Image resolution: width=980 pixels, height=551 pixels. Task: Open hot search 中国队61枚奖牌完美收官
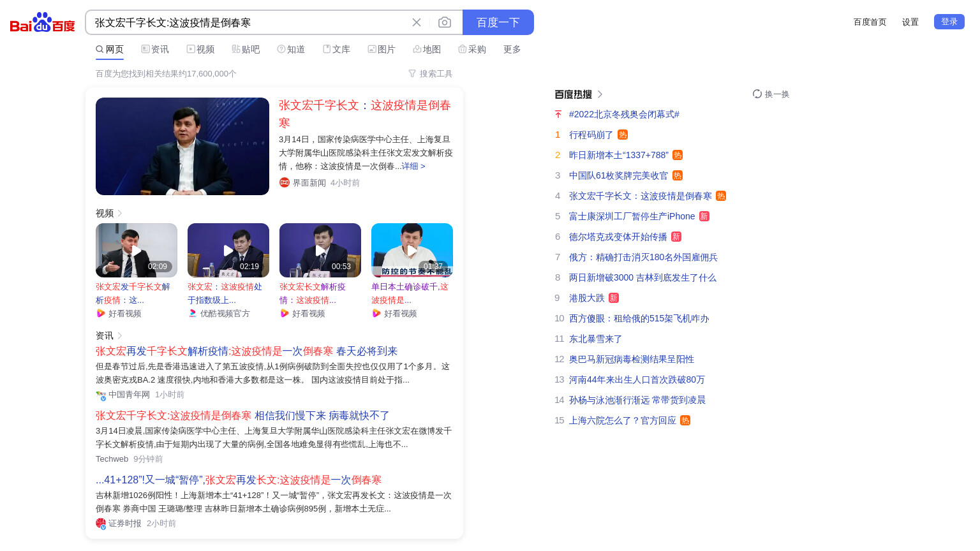pos(618,175)
